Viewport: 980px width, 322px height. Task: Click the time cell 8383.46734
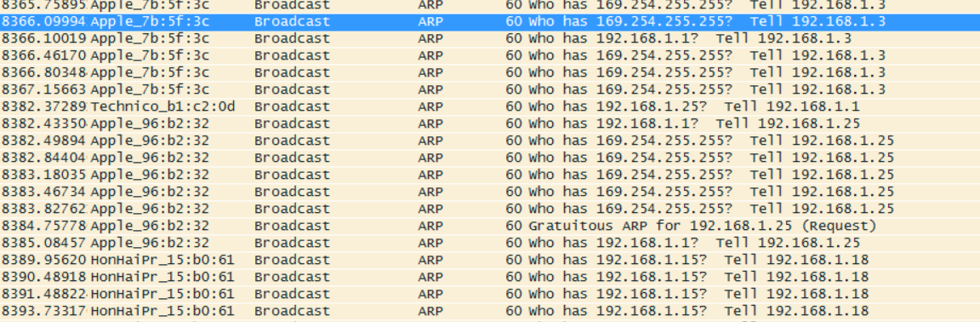pyautogui.click(x=43, y=191)
